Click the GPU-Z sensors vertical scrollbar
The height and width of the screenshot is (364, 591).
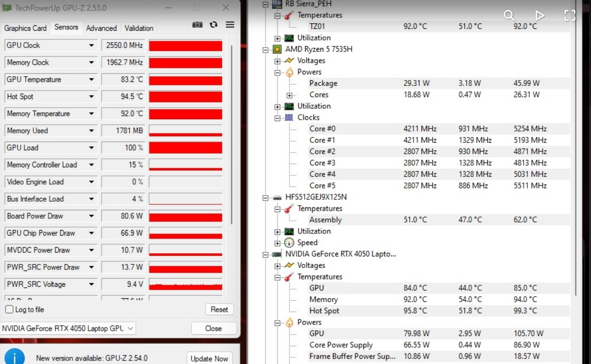(x=231, y=135)
